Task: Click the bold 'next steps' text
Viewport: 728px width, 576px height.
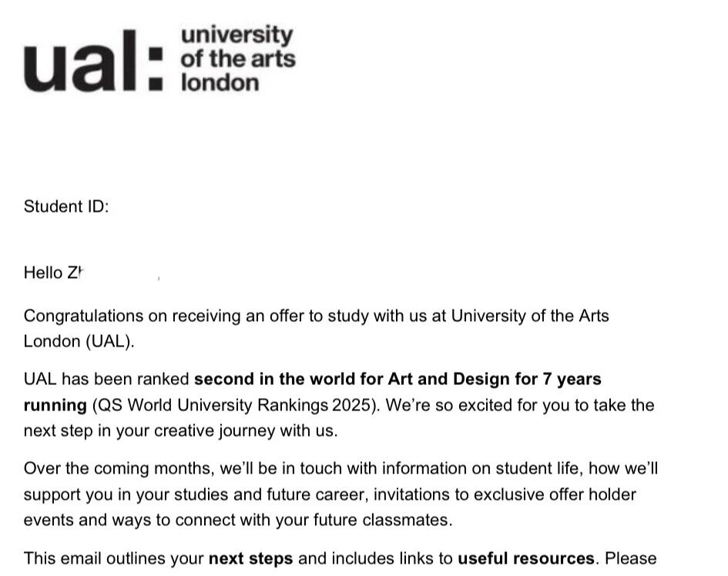Action: 250,558
